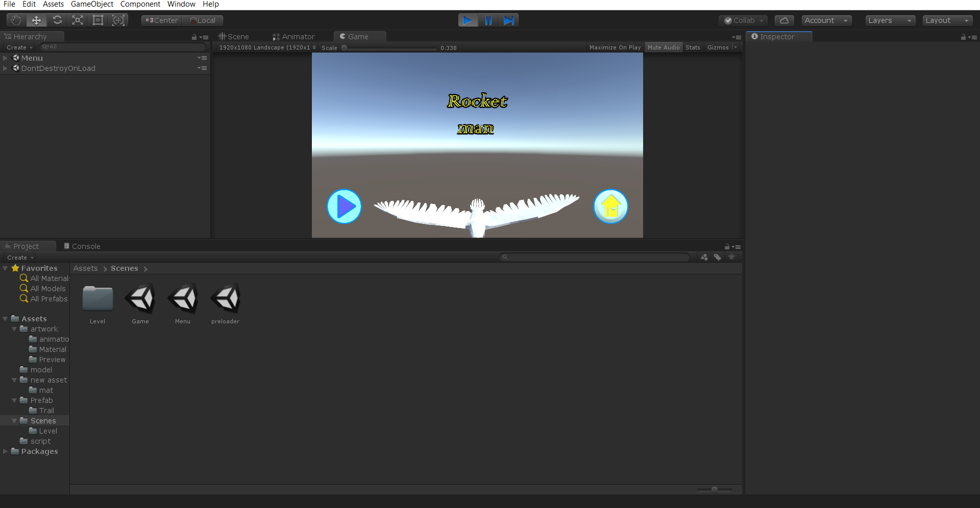Viewport: 980px width, 508px height.
Task: Open the Layout dropdown
Action: point(947,20)
